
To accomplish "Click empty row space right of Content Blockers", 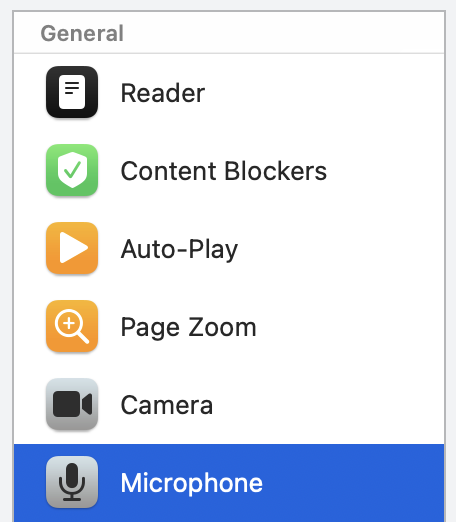I will (x=385, y=171).
